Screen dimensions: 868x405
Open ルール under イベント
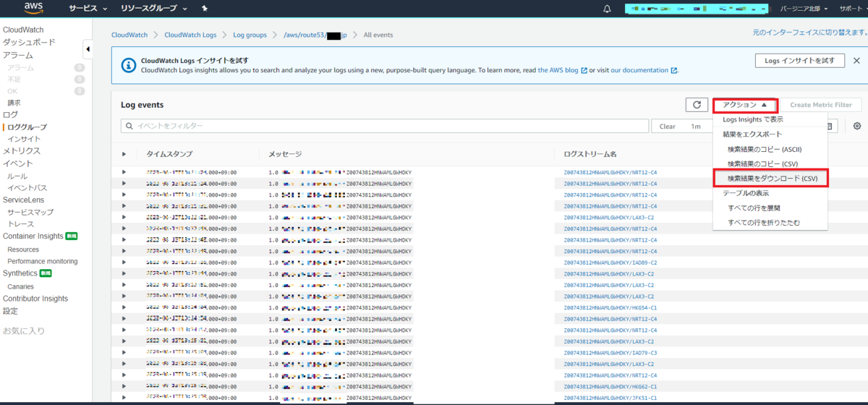[17, 176]
